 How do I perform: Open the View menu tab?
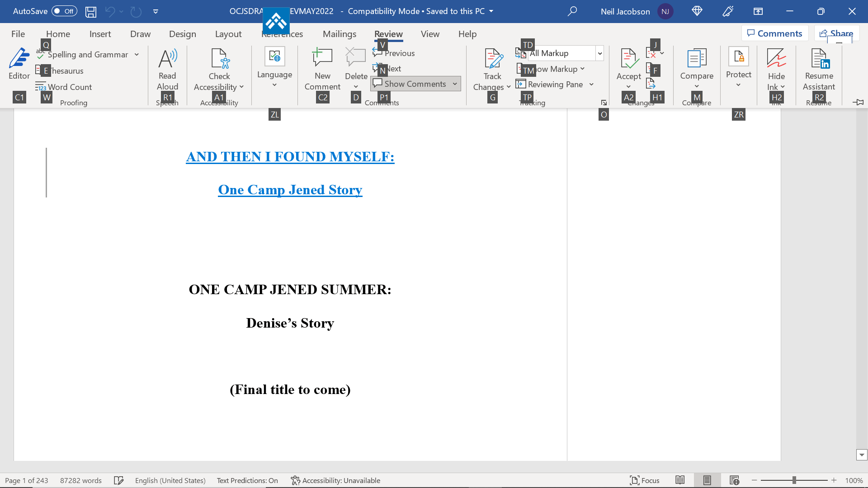pos(430,33)
